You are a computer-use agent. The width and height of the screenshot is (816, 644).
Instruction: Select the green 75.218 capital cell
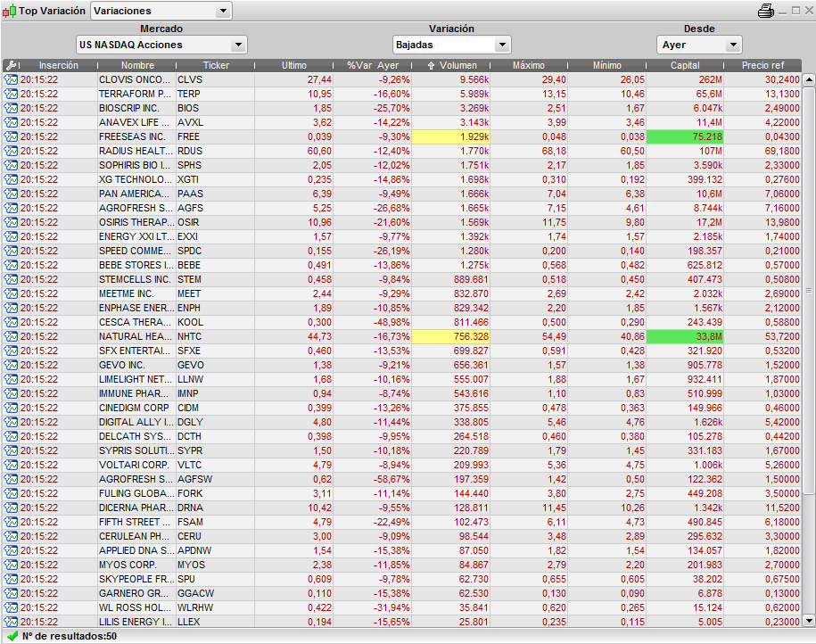[685, 137]
